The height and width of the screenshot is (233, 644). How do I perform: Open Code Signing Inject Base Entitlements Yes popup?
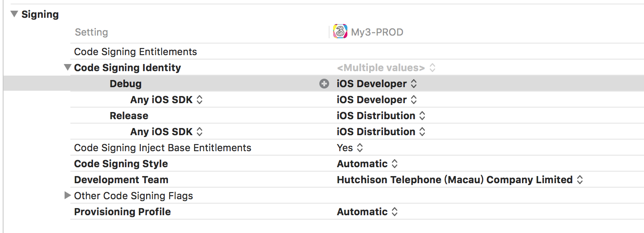[x=350, y=148]
